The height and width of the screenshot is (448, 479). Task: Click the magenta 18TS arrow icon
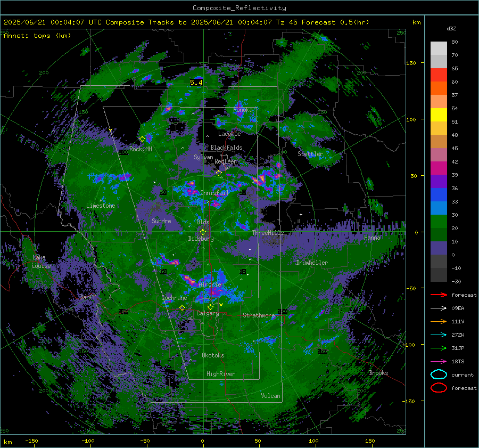tap(439, 362)
